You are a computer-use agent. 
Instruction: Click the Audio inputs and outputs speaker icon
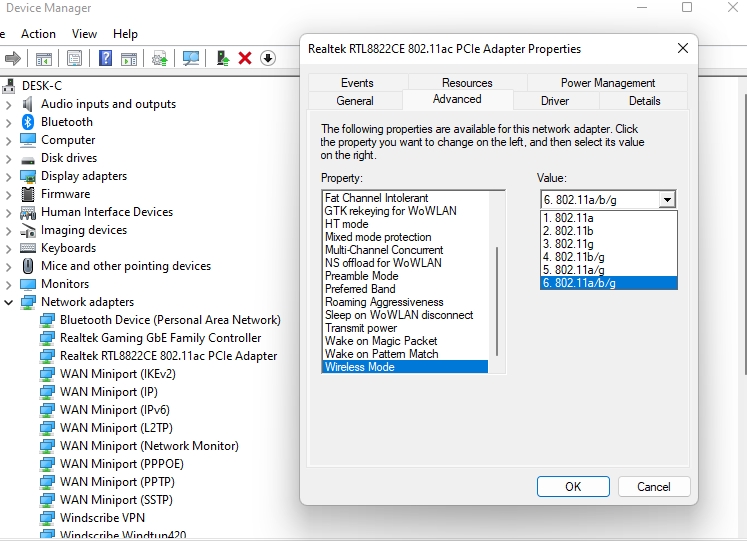click(28, 104)
